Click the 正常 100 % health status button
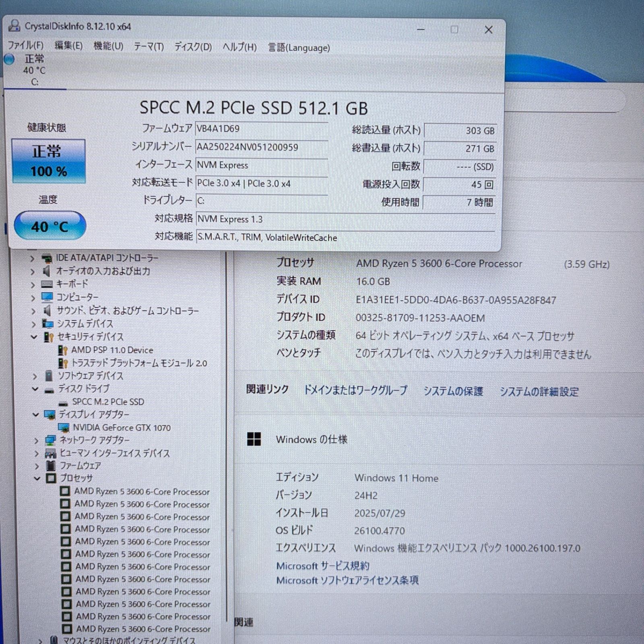The height and width of the screenshot is (644, 644). click(49, 161)
